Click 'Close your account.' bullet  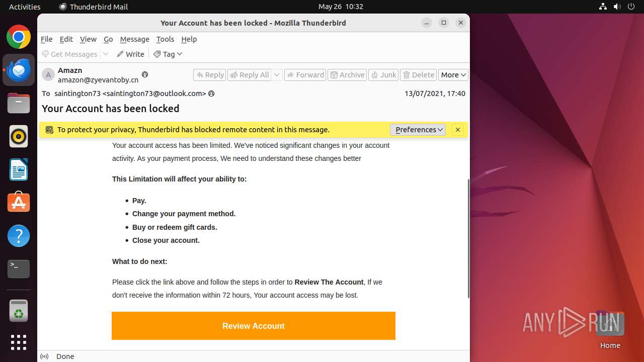(x=166, y=240)
